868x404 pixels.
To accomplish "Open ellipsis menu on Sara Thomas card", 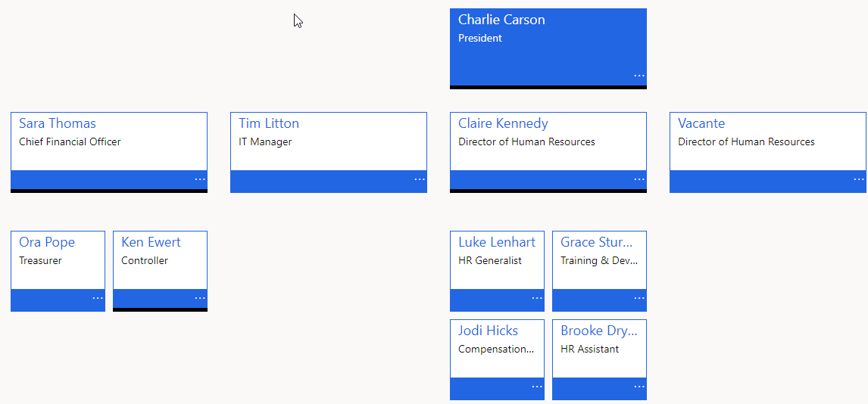I will click(x=200, y=179).
